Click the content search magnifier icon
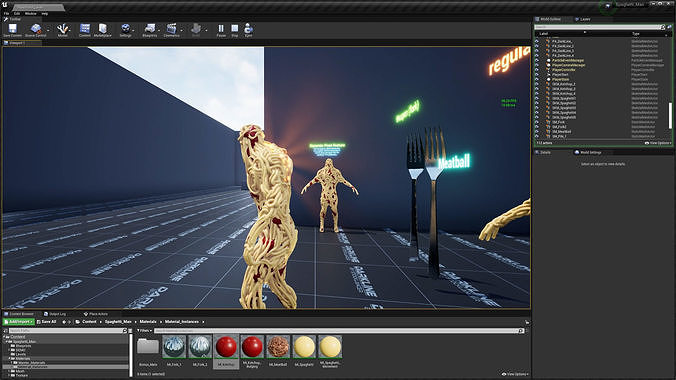The width and height of the screenshot is (676, 380). pos(521,331)
